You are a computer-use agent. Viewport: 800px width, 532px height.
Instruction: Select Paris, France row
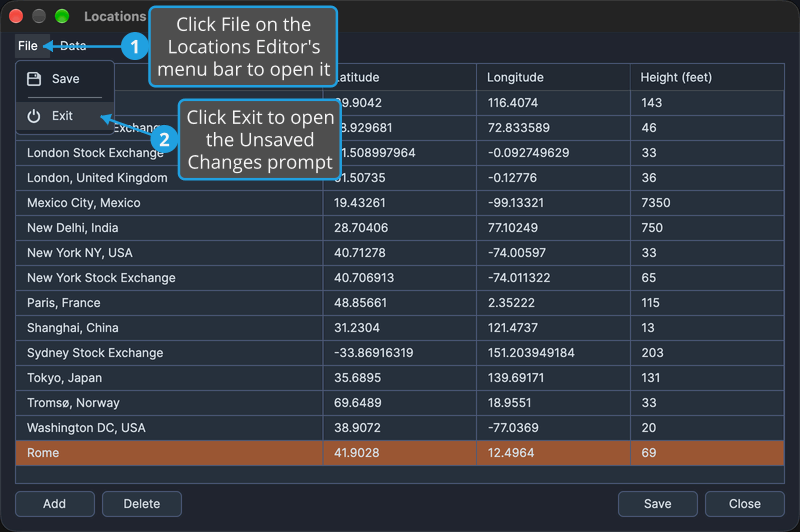click(399, 303)
